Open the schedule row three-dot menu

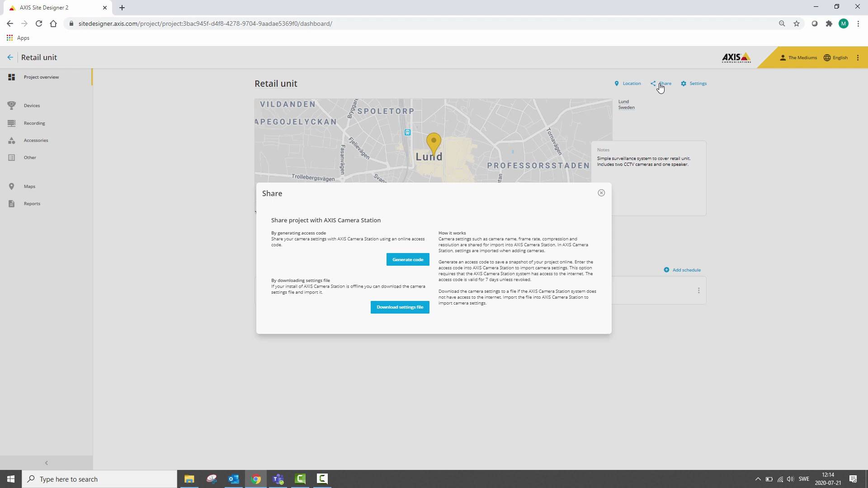(698, 291)
